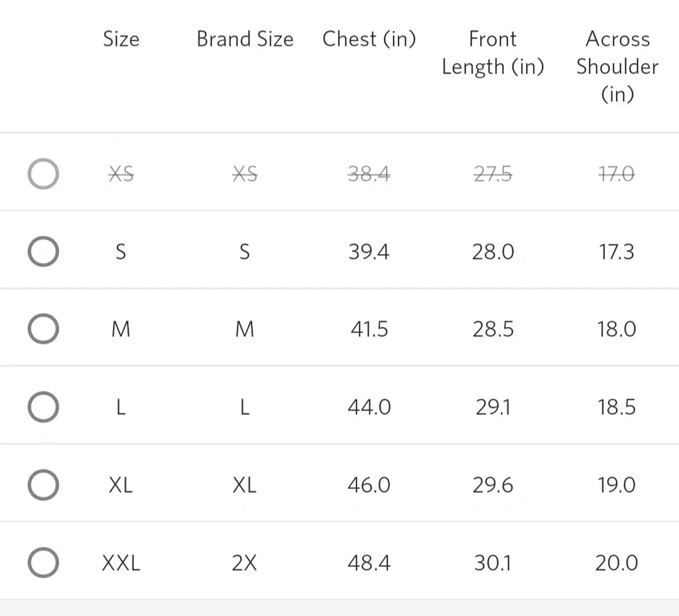Click the 29.6 front length value
The image size is (679, 616).
pyautogui.click(x=493, y=485)
